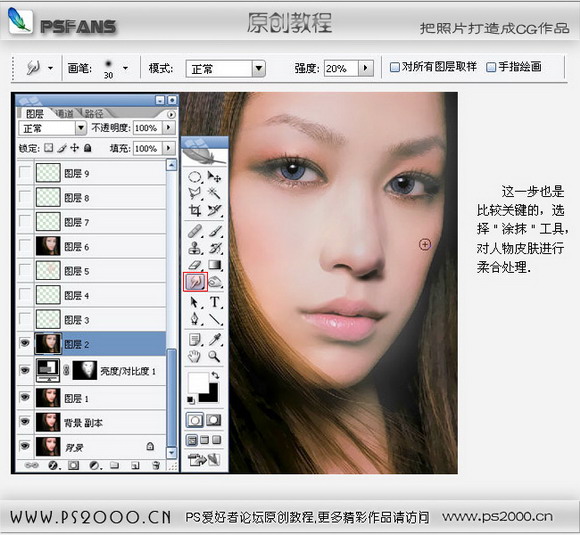Select the Line tool
This screenshot has height=535, width=580.
point(215,319)
